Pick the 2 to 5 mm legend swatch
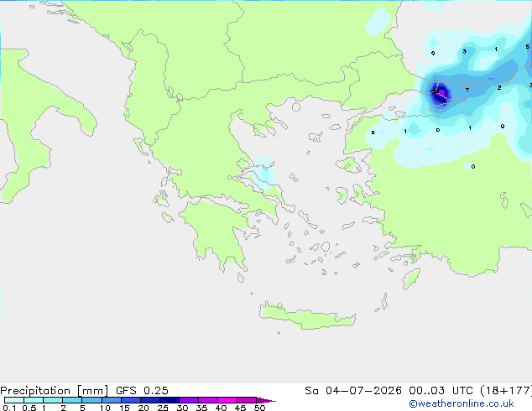This screenshot has width=532, height=411. pos(72,400)
